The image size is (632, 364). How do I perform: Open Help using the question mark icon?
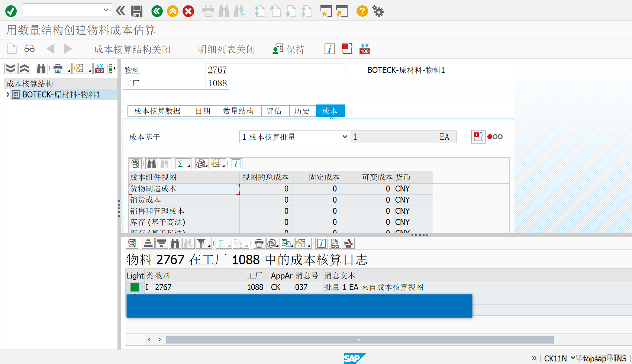tap(362, 11)
